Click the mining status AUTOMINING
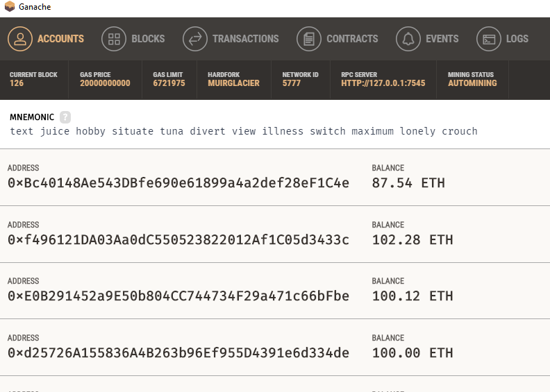Viewport: 550px width, 392px height. click(472, 83)
